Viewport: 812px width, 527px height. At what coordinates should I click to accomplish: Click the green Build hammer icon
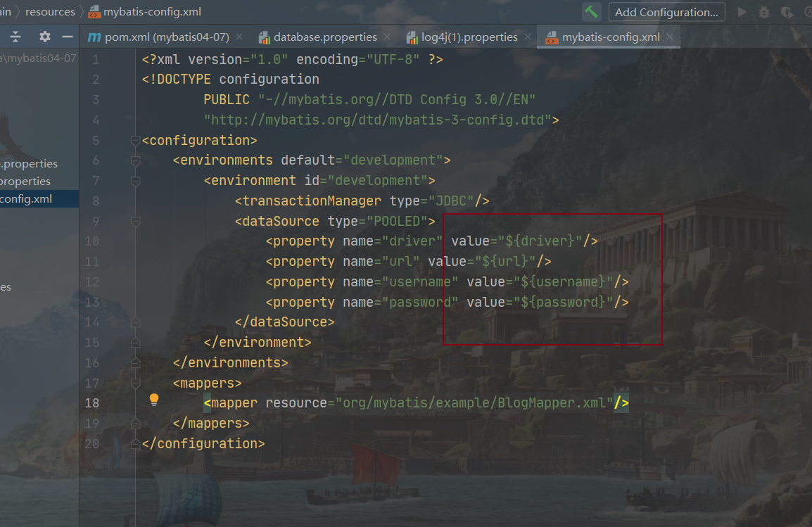point(591,11)
